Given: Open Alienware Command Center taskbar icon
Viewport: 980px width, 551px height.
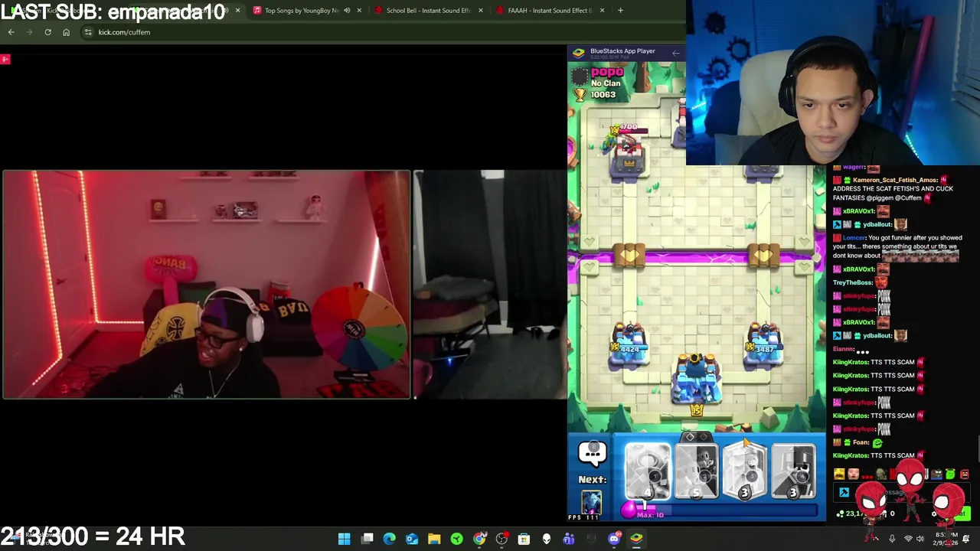Looking at the screenshot, I should point(547,539).
